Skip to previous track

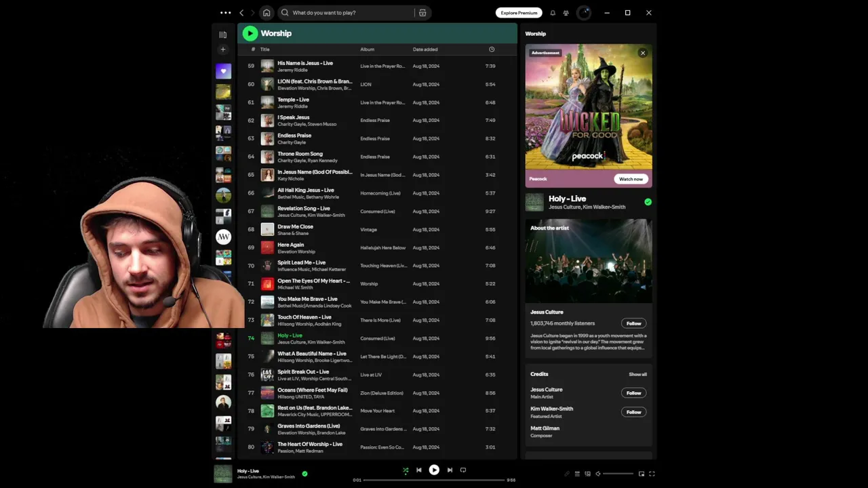418,470
